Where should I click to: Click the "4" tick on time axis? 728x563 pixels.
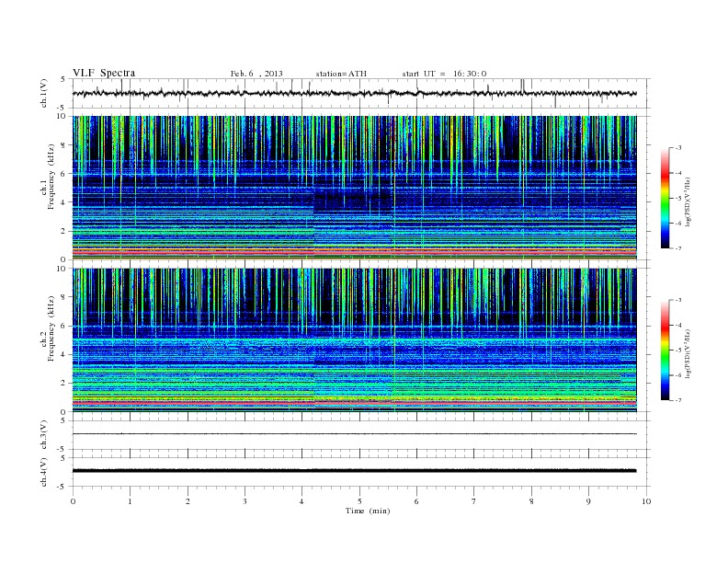point(301,501)
